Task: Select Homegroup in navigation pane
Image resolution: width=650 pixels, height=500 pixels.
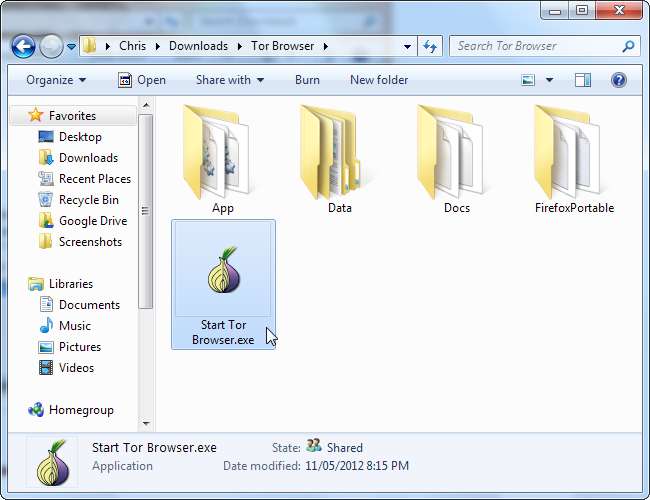Action: (x=81, y=410)
